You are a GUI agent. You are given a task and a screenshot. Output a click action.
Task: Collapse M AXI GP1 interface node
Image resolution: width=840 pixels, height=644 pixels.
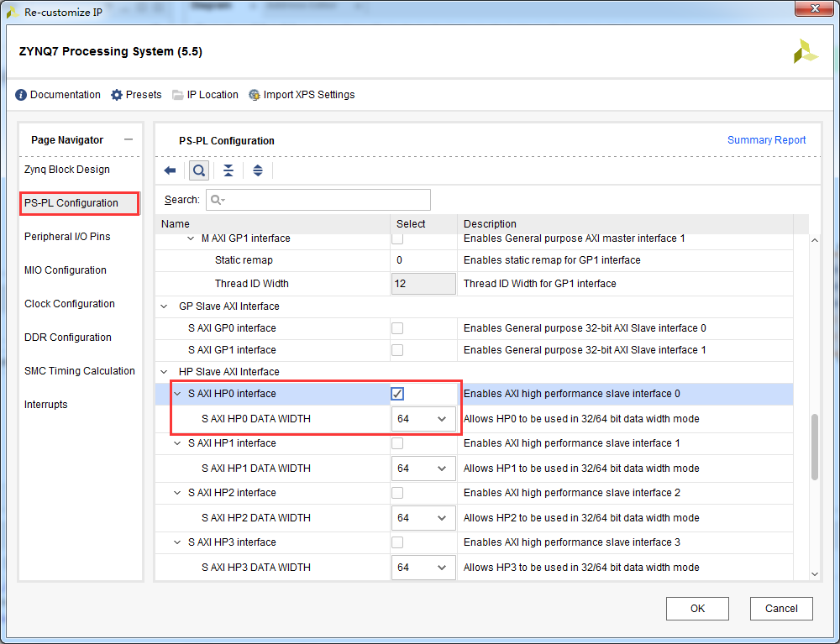tap(190, 238)
